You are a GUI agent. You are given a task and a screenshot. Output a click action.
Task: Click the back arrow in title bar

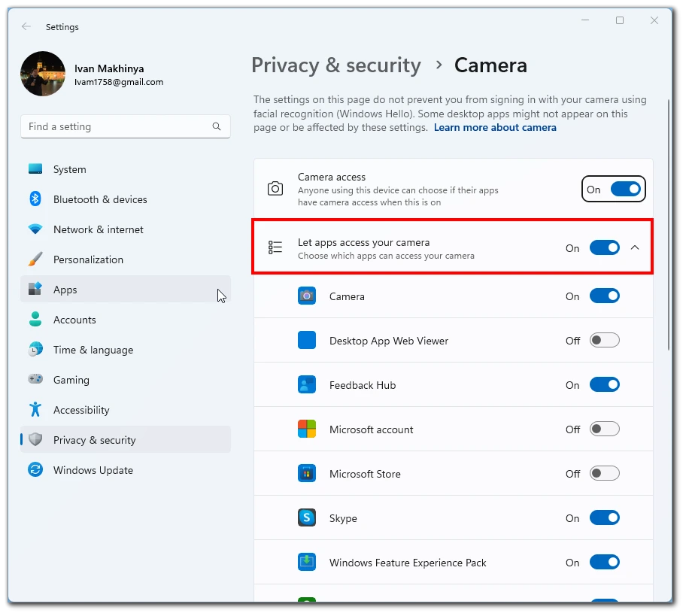(26, 26)
